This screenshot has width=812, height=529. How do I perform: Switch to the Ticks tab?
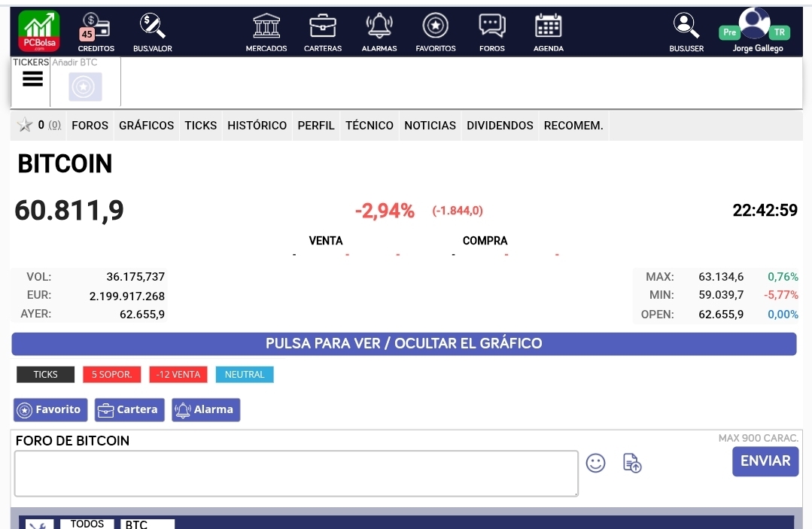(x=201, y=125)
